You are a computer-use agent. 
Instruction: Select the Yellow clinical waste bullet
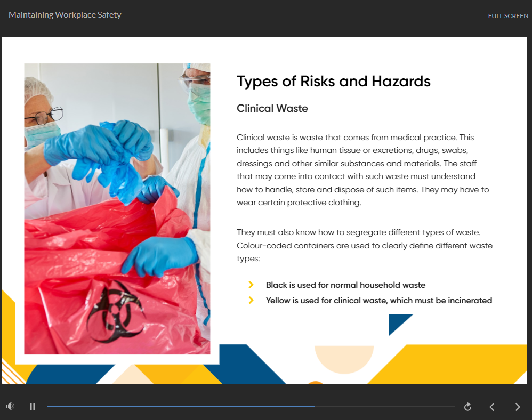[x=378, y=301]
